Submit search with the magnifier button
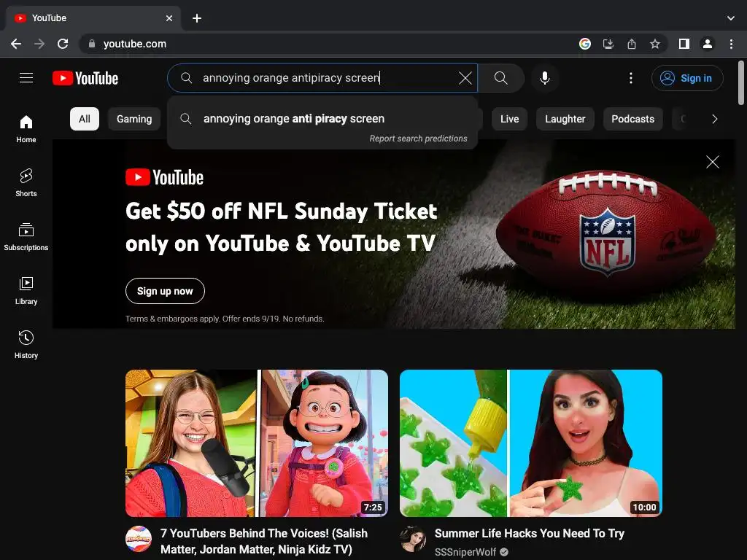Screen dimensions: 747x560 [x=500, y=78]
